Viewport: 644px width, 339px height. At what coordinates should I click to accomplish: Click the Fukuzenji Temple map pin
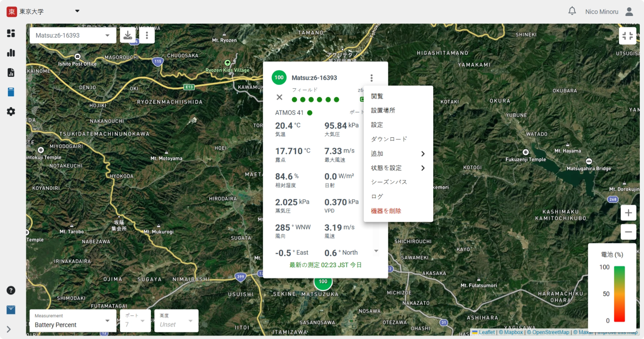coord(526,152)
